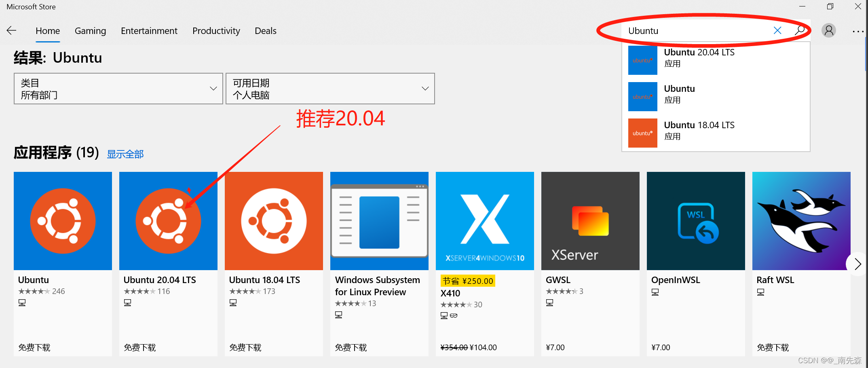Open the Entertainment tab

[149, 31]
